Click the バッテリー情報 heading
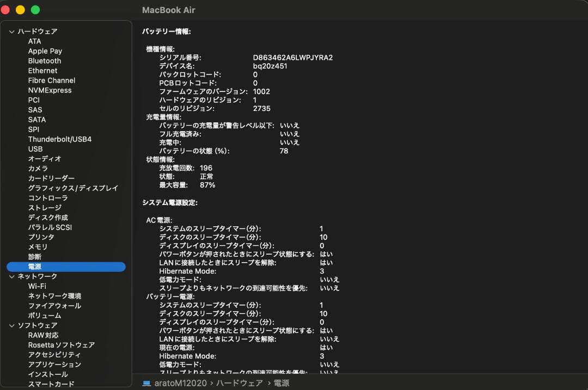Viewport: 588px width, 390px height. click(167, 32)
